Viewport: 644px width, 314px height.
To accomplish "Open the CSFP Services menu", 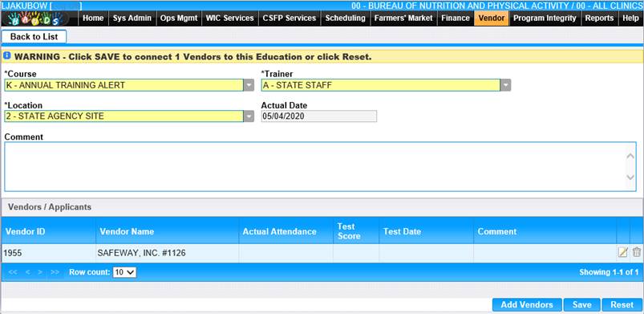I will tap(290, 18).
